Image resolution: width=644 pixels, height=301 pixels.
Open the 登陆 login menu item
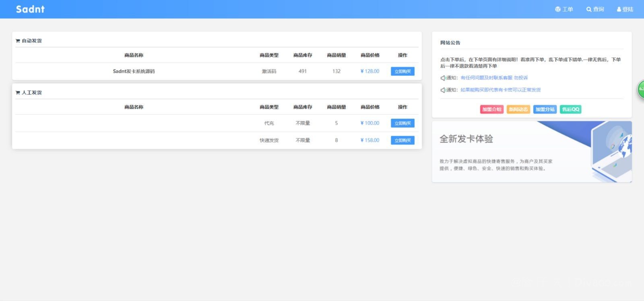(x=625, y=9)
